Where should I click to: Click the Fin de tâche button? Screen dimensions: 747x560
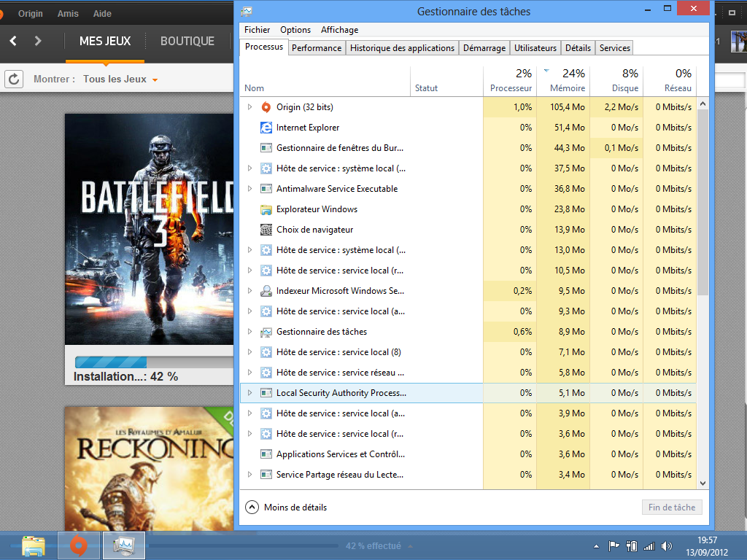(672, 507)
